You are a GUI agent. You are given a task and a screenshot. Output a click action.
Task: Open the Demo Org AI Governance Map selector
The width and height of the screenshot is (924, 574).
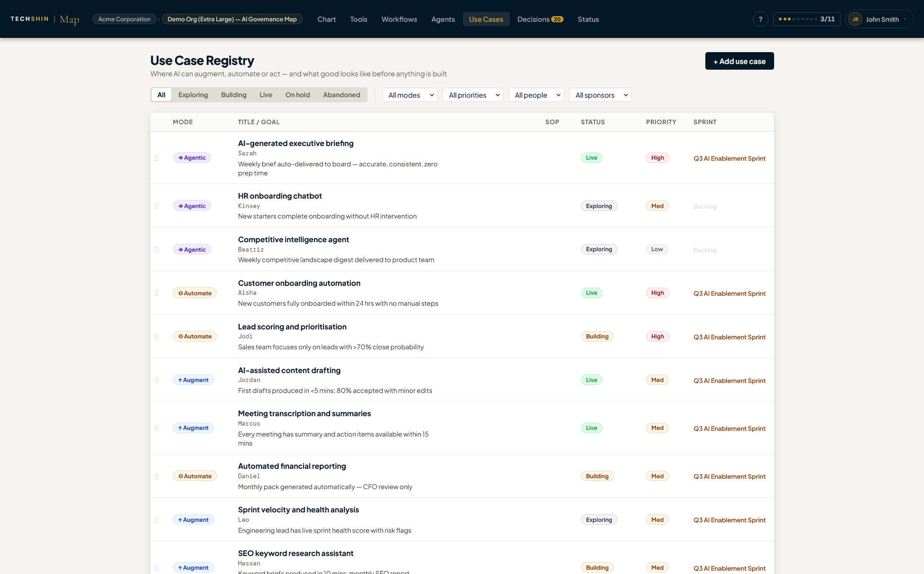[232, 19]
